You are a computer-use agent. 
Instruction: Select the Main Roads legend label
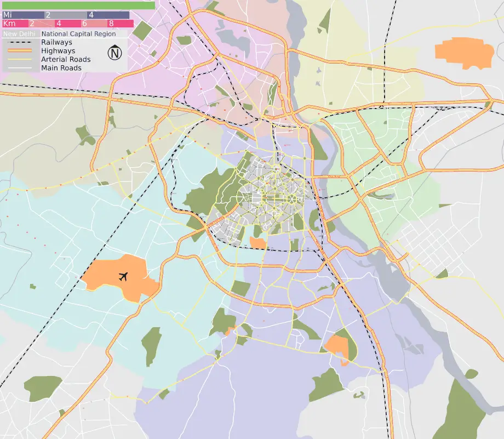(x=61, y=68)
